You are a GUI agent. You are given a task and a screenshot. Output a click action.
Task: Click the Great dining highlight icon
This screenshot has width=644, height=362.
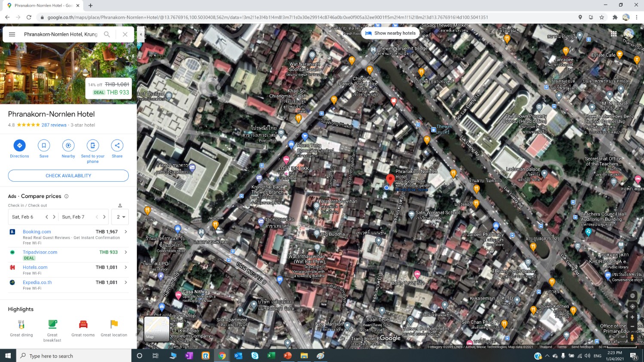21,324
